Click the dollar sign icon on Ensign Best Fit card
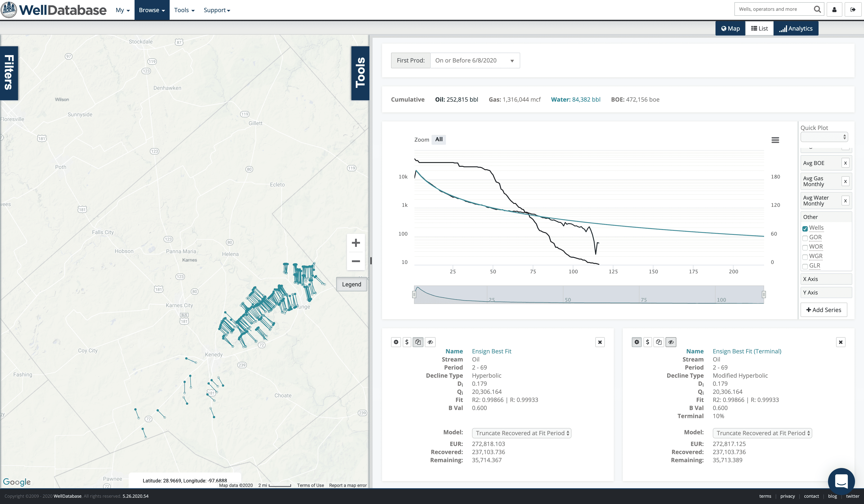The height and width of the screenshot is (504, 864). point(407,342)
